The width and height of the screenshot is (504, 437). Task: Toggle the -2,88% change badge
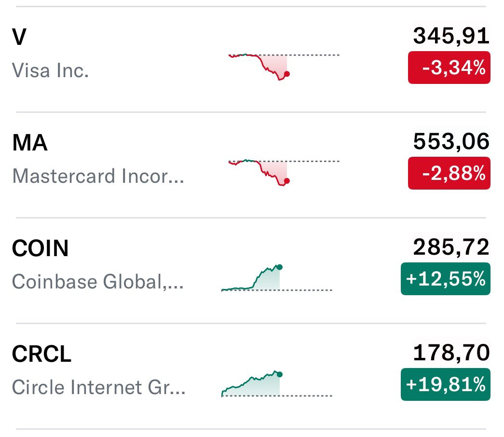(449, 173)
